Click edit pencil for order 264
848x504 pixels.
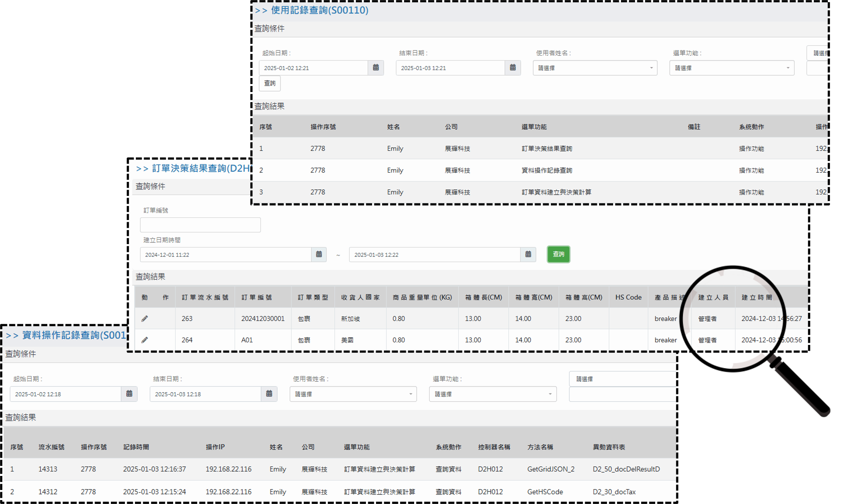(145, 340)
